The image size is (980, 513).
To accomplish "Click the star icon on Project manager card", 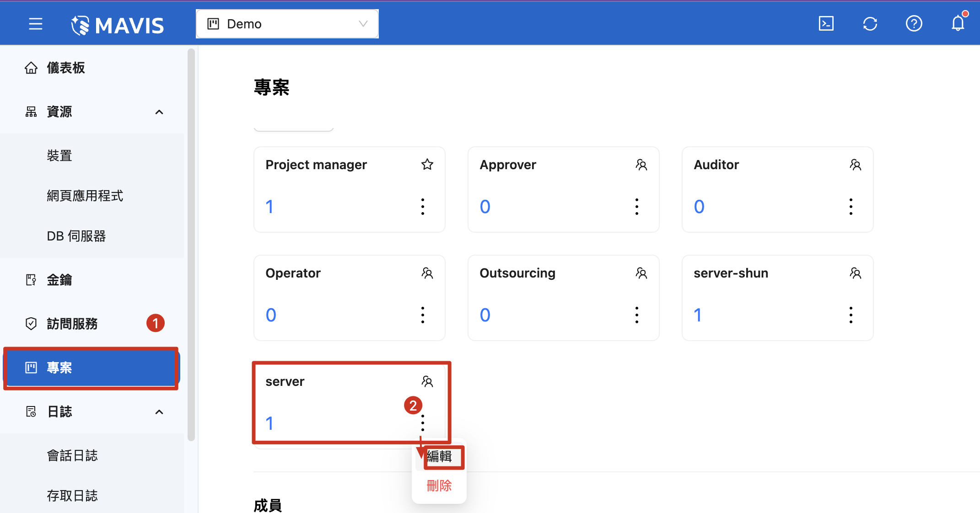I will (x=427, y=165).
